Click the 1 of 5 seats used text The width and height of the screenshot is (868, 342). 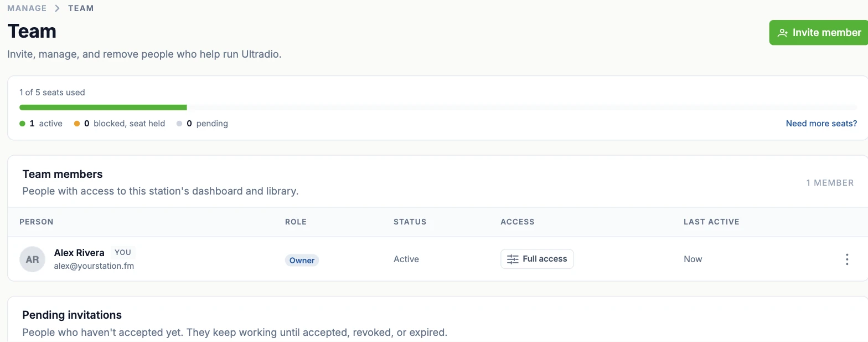coord(52,93)
